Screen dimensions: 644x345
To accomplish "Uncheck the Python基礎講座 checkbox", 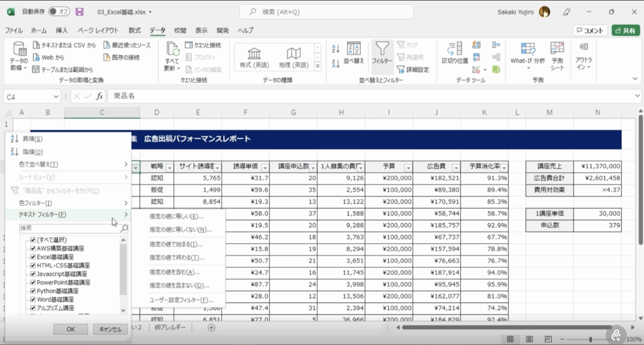I will 33,291.
